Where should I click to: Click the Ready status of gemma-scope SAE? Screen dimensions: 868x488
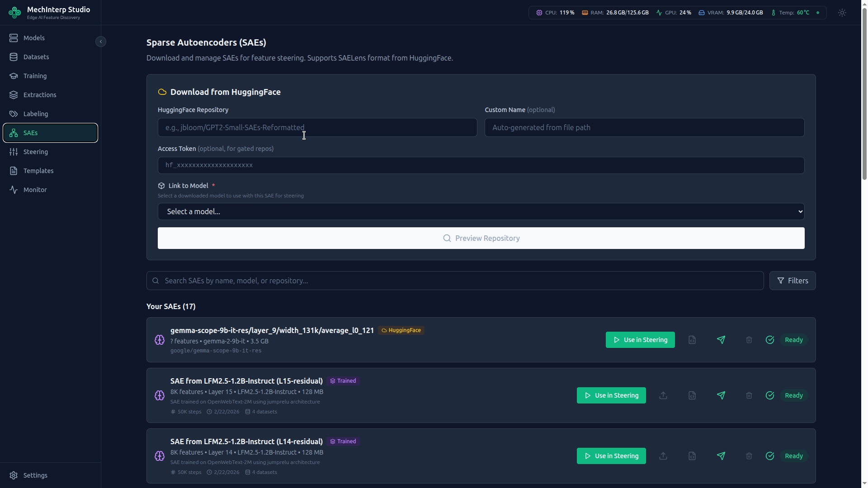794,340
